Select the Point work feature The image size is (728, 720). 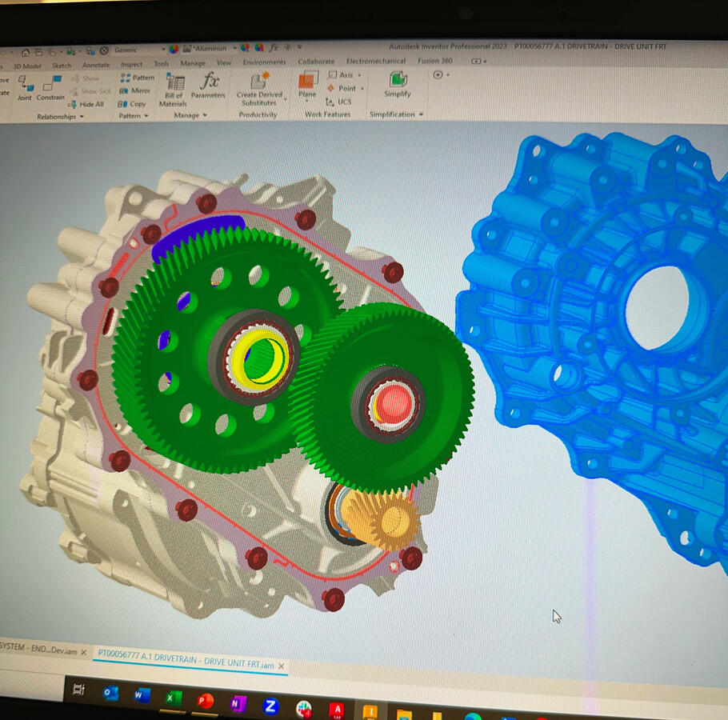click(342, 88)
